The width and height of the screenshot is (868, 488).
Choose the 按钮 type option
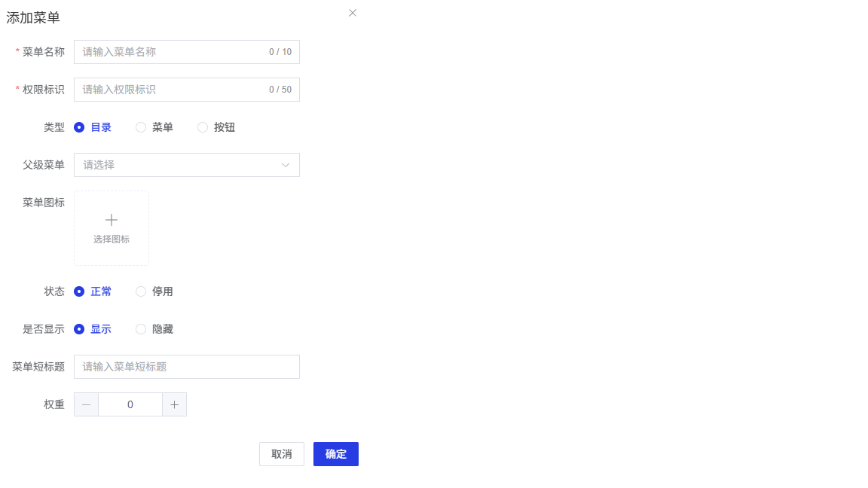point(203,127)
